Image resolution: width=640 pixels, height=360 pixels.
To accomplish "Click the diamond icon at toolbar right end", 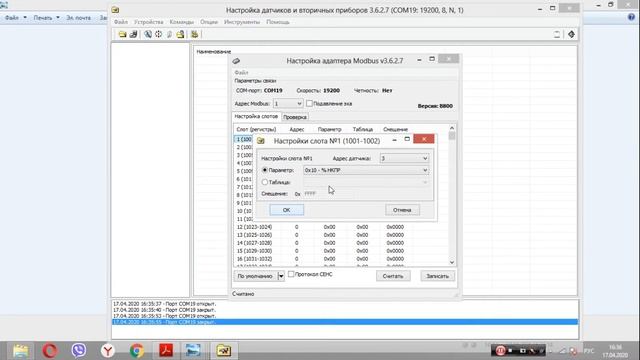I will tap(571, 34).
